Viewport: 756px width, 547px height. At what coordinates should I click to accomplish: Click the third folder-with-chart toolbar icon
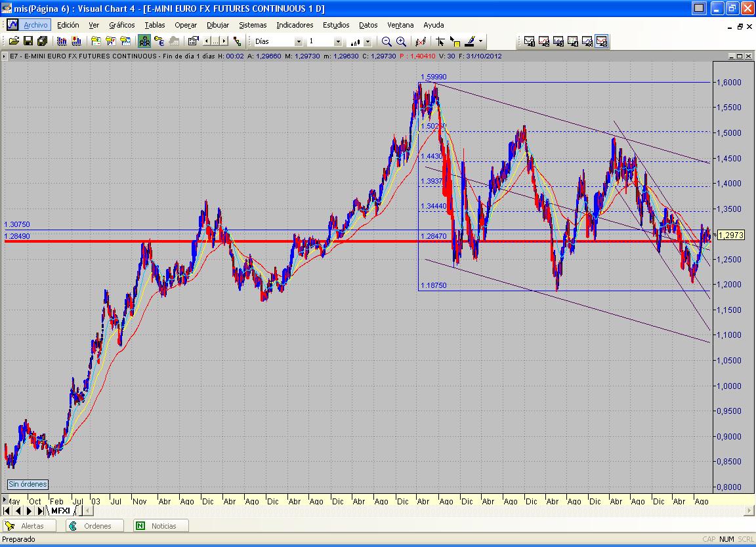125,41
